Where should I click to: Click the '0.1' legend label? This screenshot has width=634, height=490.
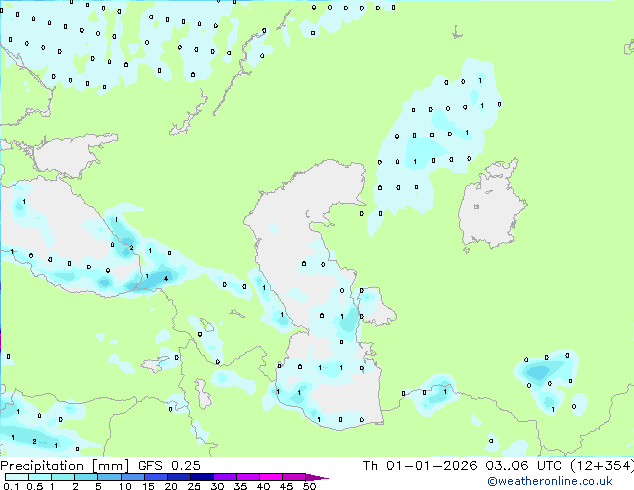click(x=11, y=486)
